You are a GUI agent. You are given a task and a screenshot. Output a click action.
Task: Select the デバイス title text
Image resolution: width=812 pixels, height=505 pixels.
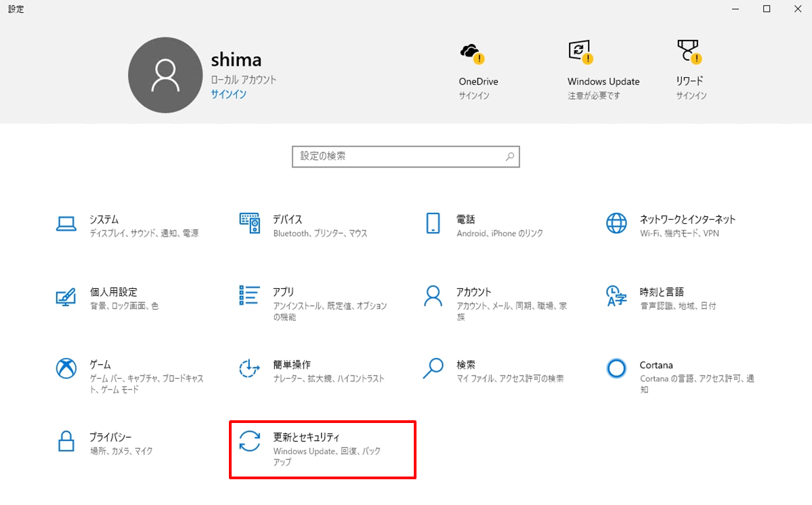tap(287, 220)
